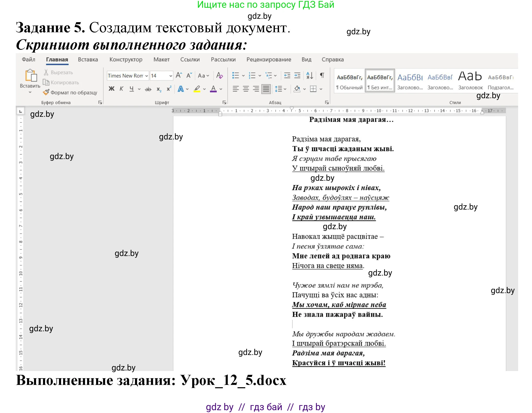Screen dimensions: 532x413
Task: Toggle bold formatting with the Ж icon
Action: click(x=112, y=88)
